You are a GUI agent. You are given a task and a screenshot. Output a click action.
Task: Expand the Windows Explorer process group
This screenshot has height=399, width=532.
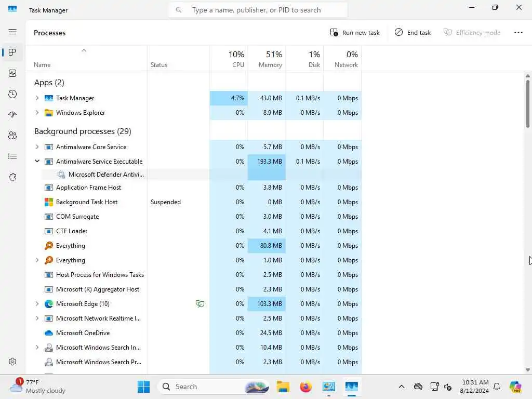(37, 113)
